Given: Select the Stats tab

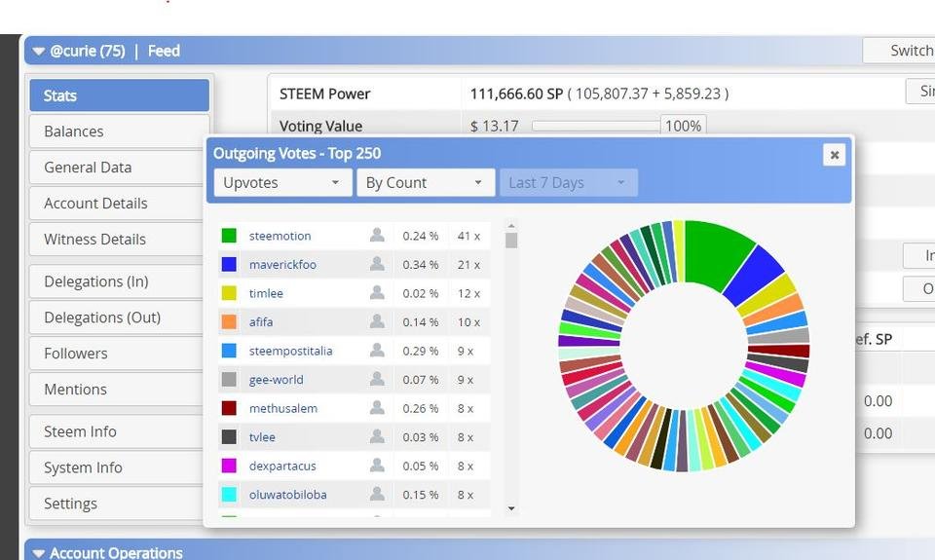Looking at the screenshot, I should click(119, 95).
